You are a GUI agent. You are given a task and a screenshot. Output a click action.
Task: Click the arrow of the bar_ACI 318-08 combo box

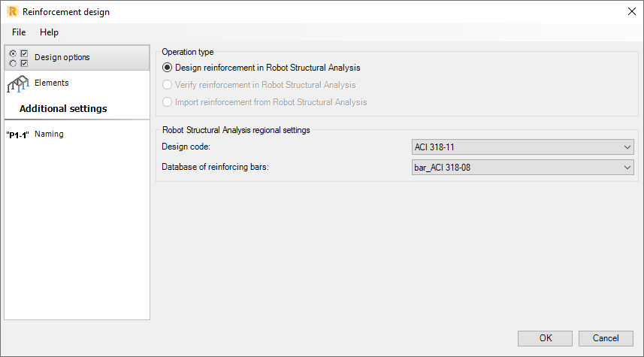click(x=627, y=168)
